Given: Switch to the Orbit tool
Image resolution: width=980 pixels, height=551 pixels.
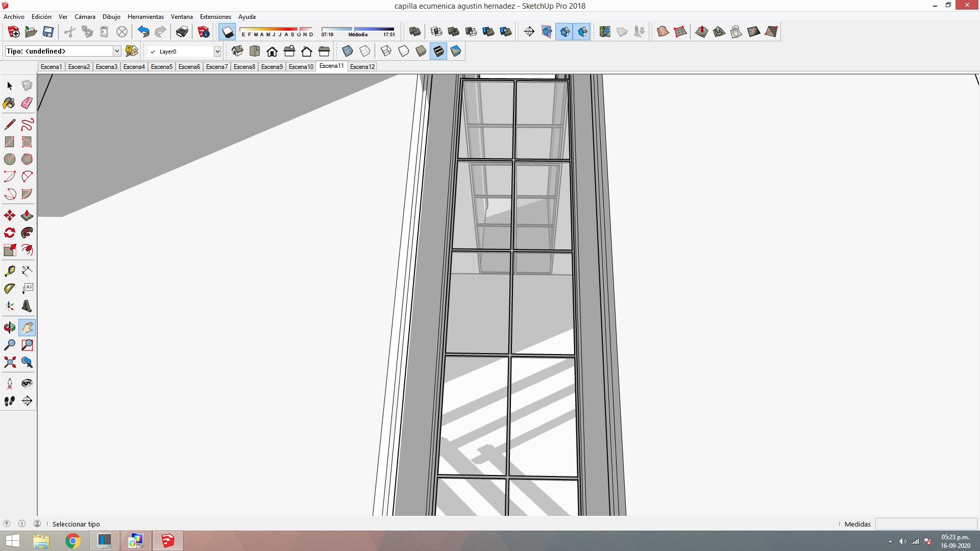Looking at the screenshot, I should [9, 328].
